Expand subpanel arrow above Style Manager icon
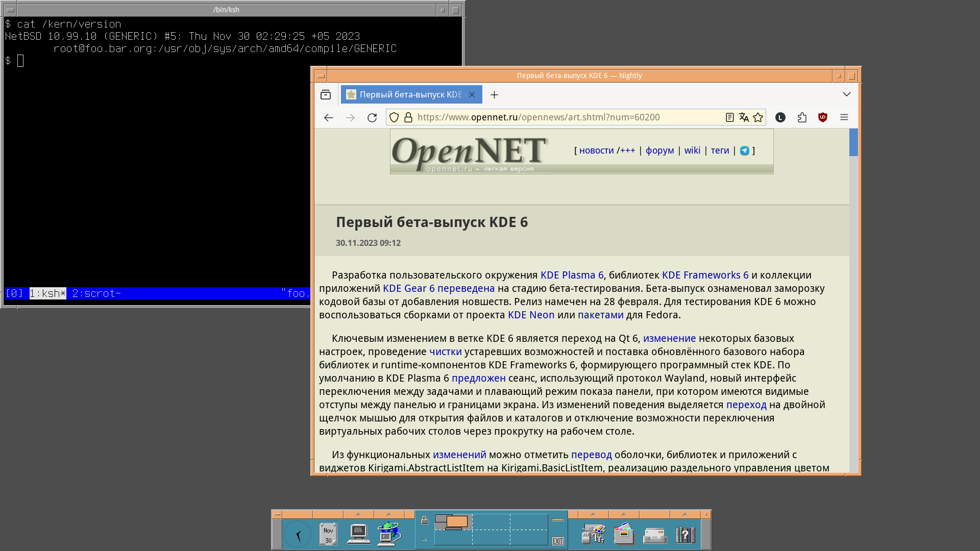 (593, 515)
